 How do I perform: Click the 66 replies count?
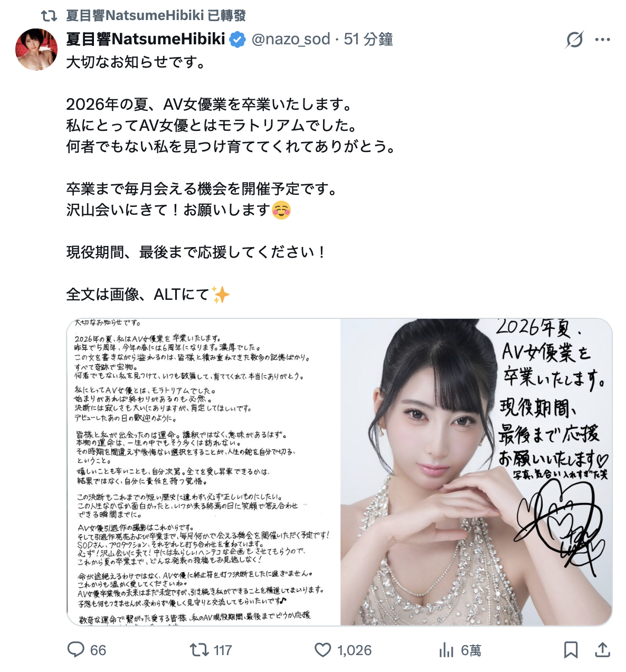[x=98, y=650]
